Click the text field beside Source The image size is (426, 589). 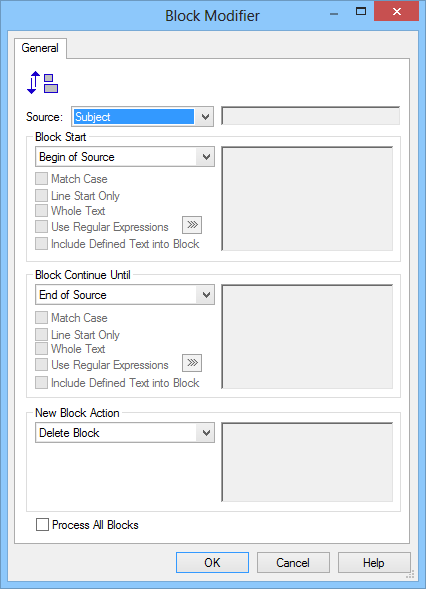(310, 116)
